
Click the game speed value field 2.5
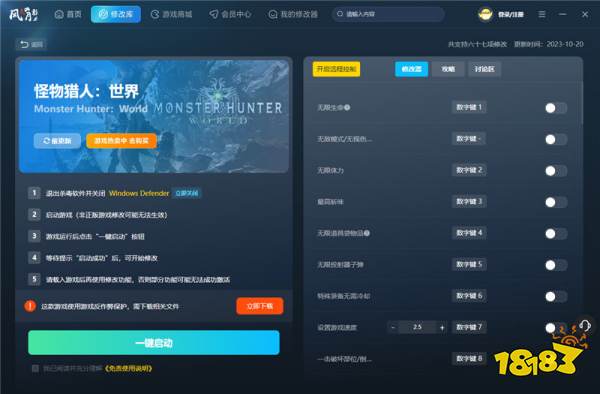pos(417,327)
